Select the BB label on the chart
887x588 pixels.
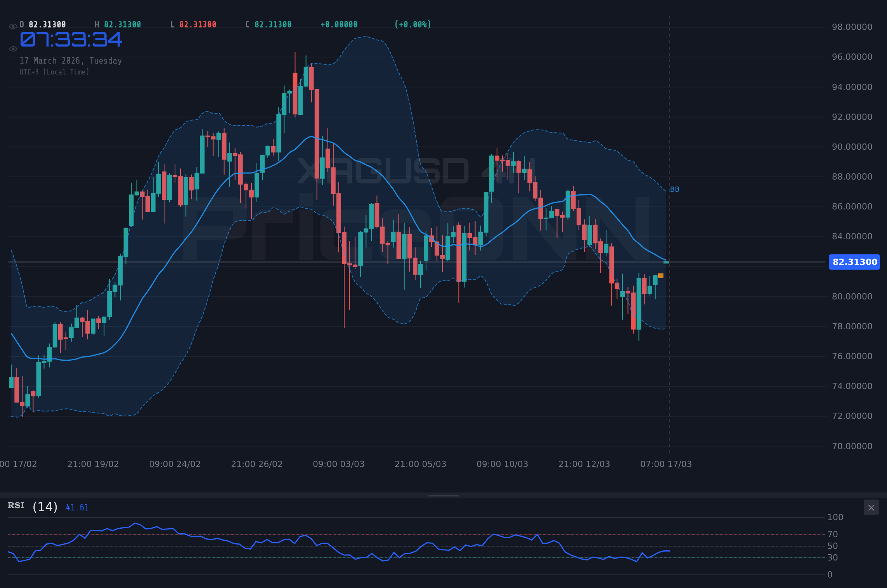coord(675,189)
